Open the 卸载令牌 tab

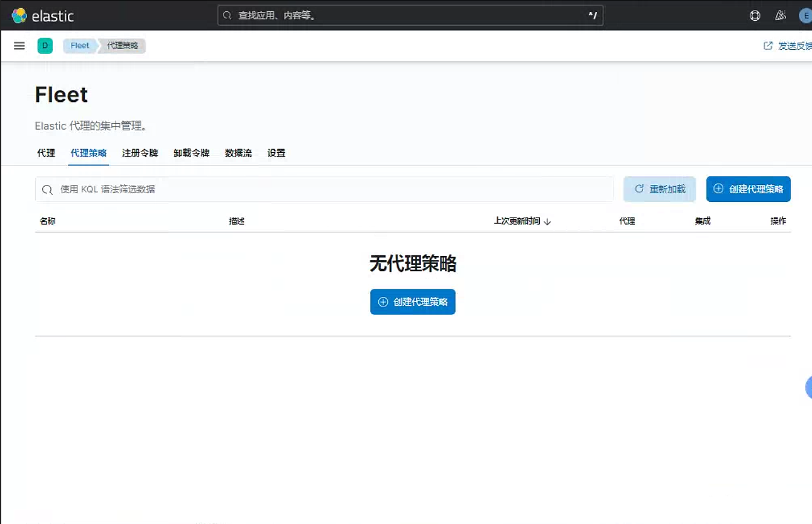click(x=192, y=153)
